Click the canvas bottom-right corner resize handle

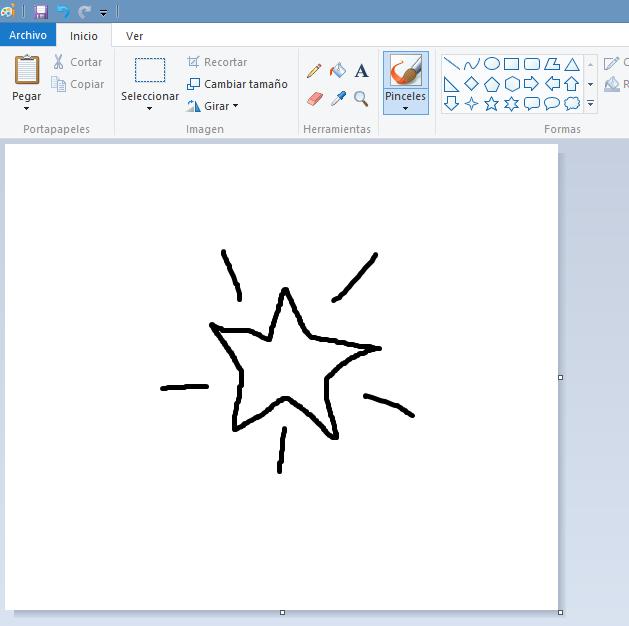point(560,612)
